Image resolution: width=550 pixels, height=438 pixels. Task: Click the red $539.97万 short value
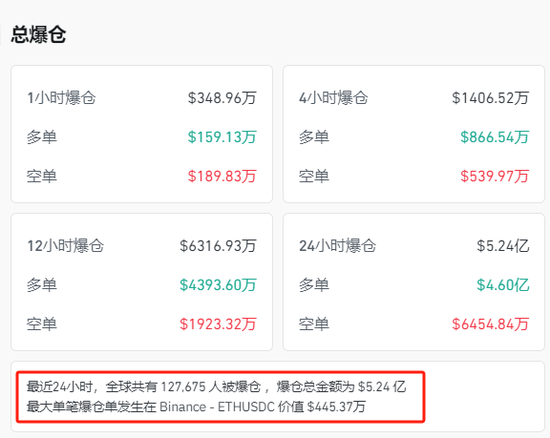tap(495, 176)
